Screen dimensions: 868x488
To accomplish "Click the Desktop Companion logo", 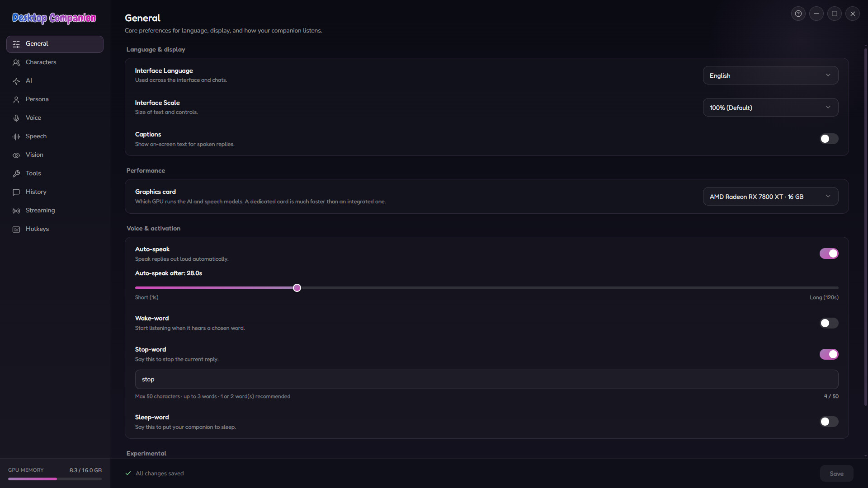I will [x=54, y=18].
